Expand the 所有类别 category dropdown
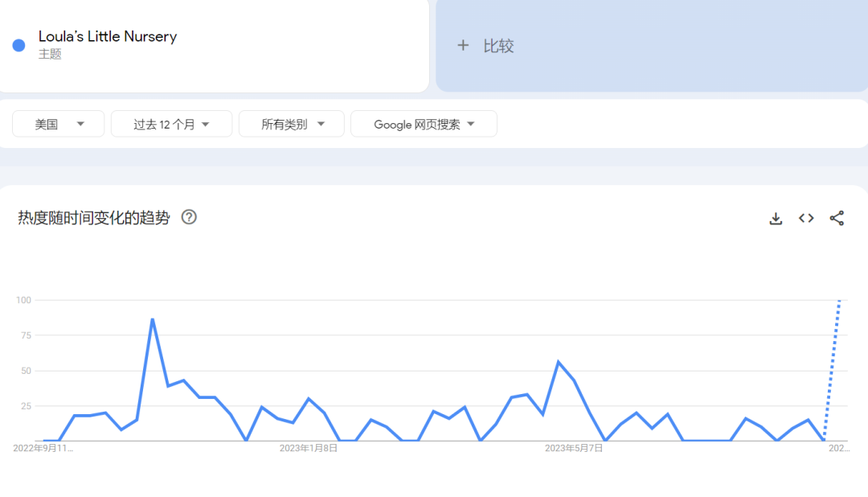The height and width of the screenshot is (497, 868). tap(292, 124)
